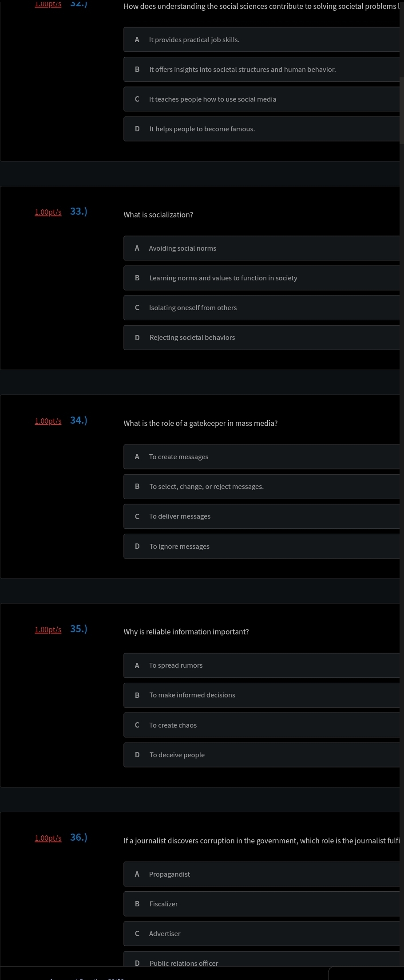Pick option D 'It helps people to become famous'
The width and height of the screenshot is (404, 980).
point(261,129)
